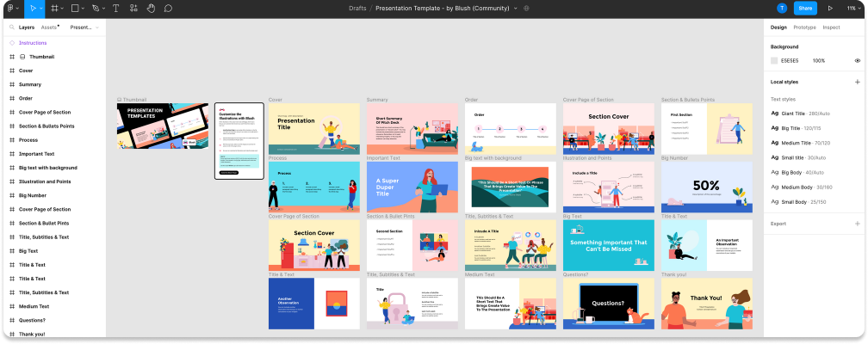Click frame icon of Medium Text layer
The image size is (868, 344).
point(12,306)
